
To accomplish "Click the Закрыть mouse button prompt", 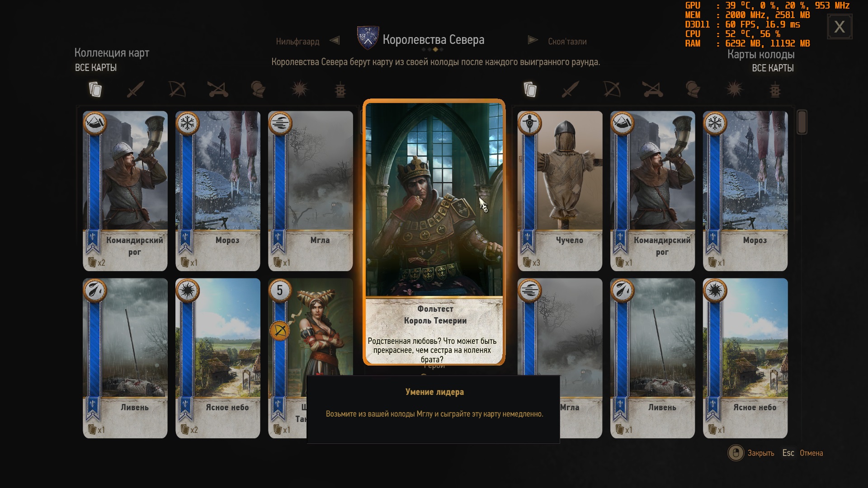I will point(751,453).
